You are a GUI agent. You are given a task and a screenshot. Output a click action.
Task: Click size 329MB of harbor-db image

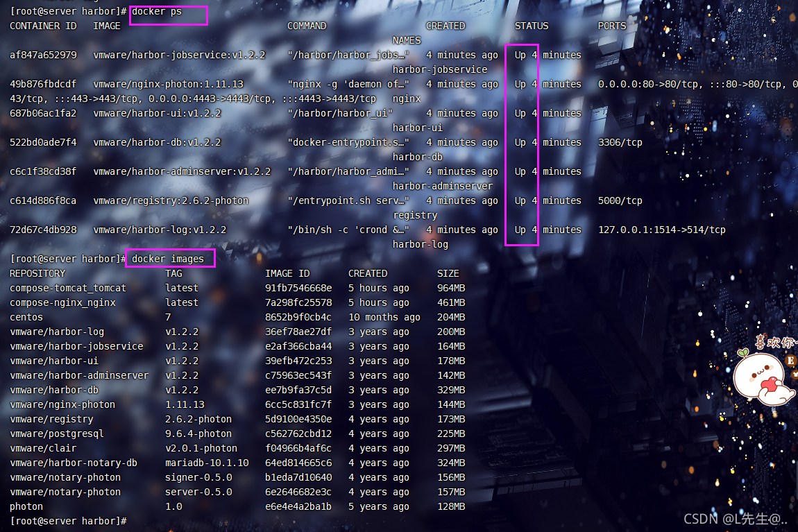pyautogui.click(x=451, y=390)
